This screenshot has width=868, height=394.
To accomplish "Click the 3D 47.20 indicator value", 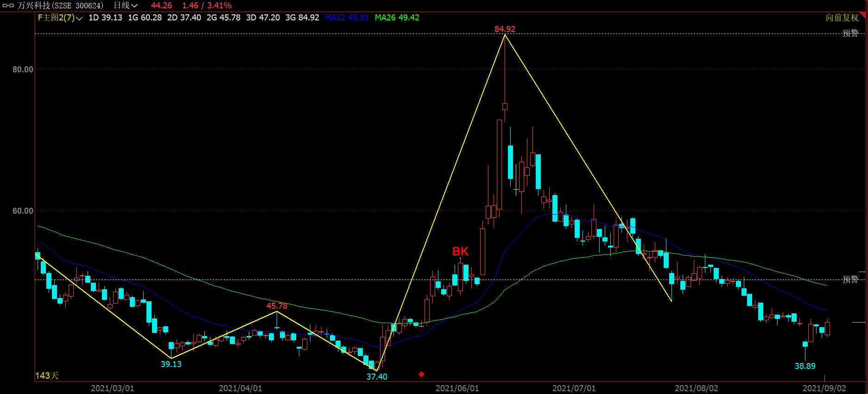I will [263, 18].
